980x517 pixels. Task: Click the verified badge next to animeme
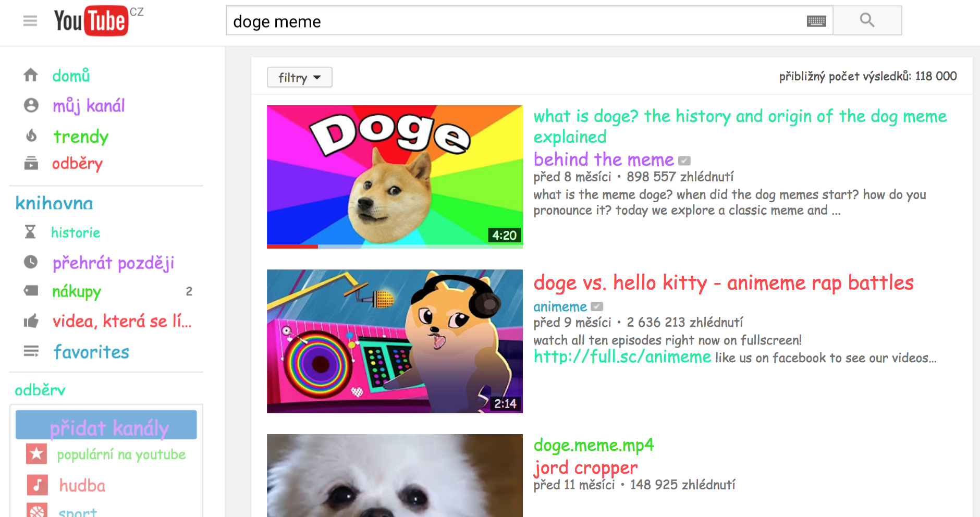click(597, 306)
